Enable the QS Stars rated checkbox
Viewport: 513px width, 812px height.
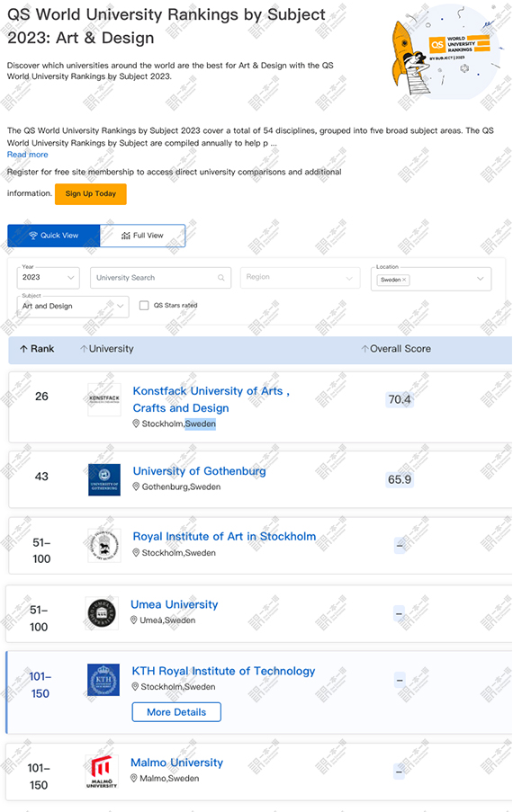coord(144,306)
